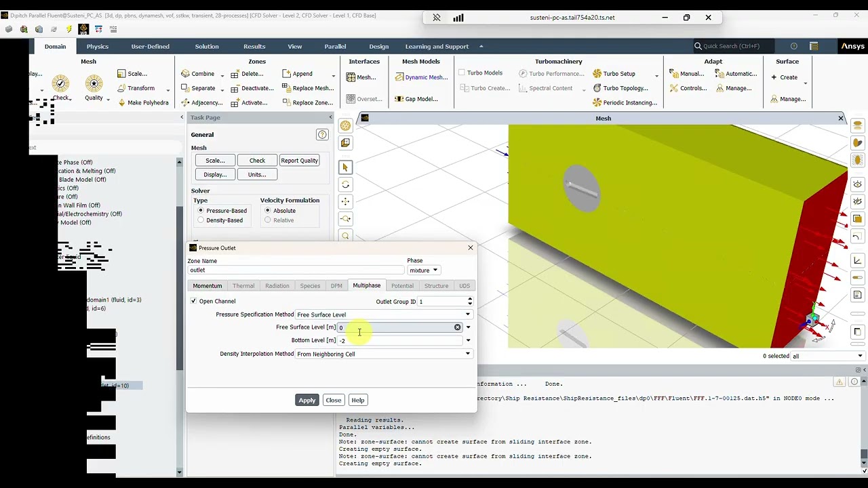Click Turbo Setup in Turbomachinery
The width and height of the screenshot is (868, 488).
pos(614,74)
